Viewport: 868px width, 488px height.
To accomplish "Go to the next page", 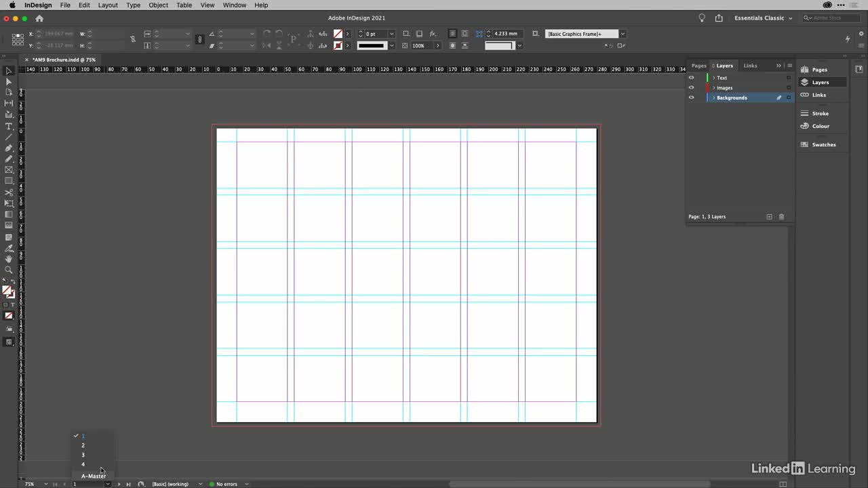I will pyautogui.click(x=119, y=484).
